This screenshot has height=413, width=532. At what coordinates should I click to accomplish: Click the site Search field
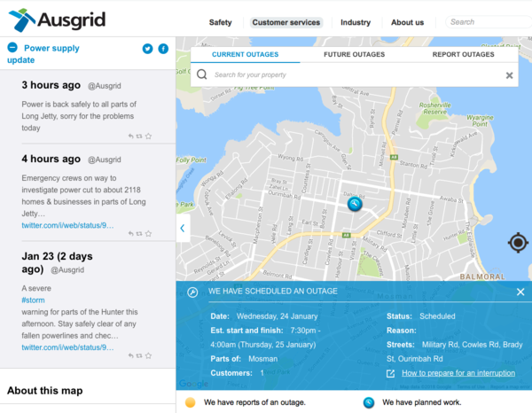click(489, 22)
